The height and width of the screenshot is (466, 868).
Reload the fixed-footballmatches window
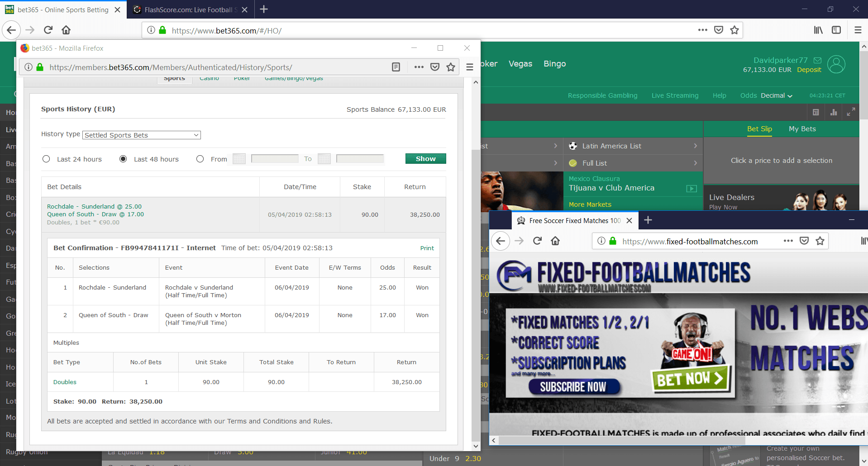[537, 241]
